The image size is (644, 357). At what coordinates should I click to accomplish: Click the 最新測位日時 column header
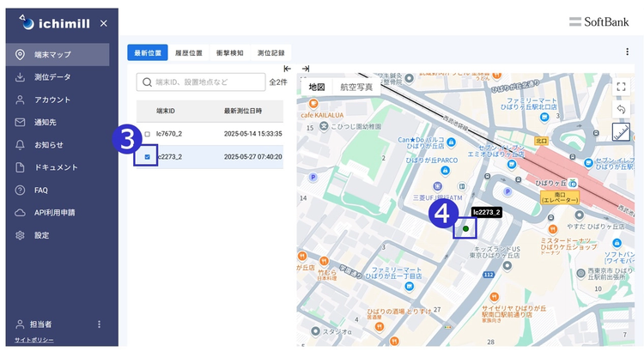coord(243,111)
